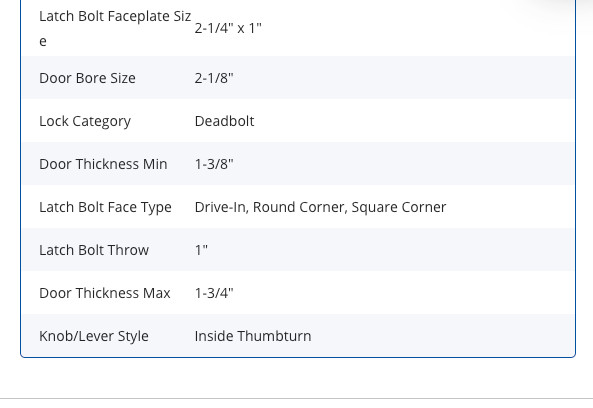This screenshot has height=408, width=593.
Task: Click the Door Thickness Max label
Action: [105, 293]
